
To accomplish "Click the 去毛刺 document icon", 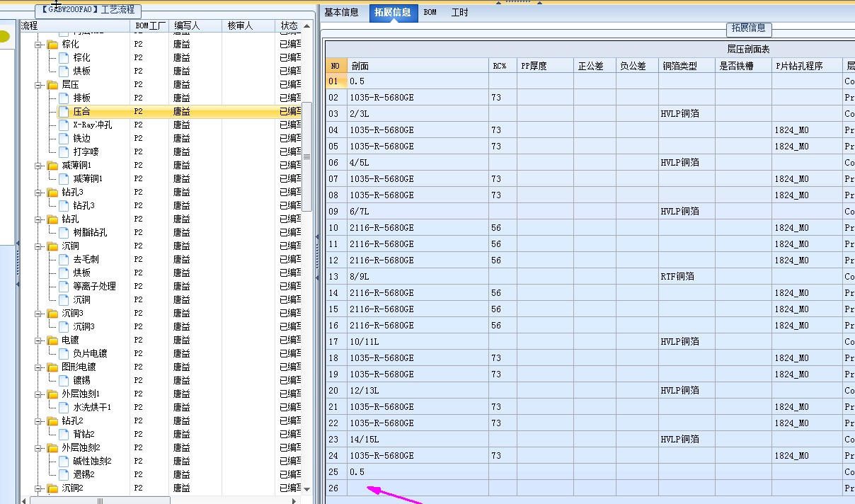I will coord(64,259).
